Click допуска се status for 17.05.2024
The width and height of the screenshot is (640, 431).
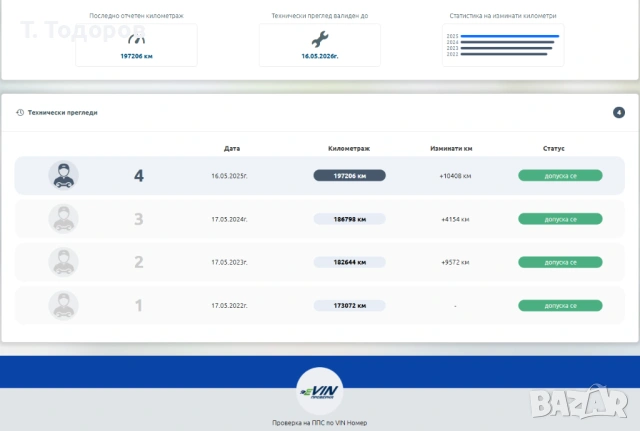tap(560, 219)
